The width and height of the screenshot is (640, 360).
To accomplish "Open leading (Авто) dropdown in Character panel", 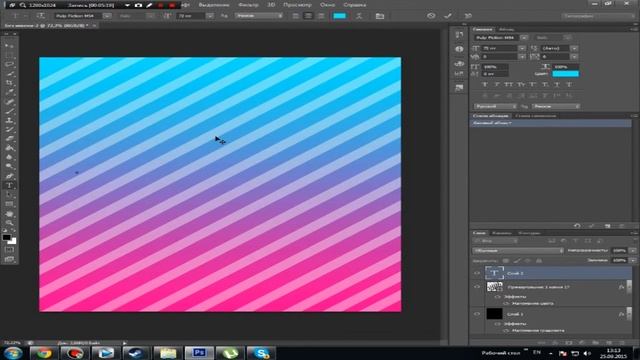I will [574, 48].
